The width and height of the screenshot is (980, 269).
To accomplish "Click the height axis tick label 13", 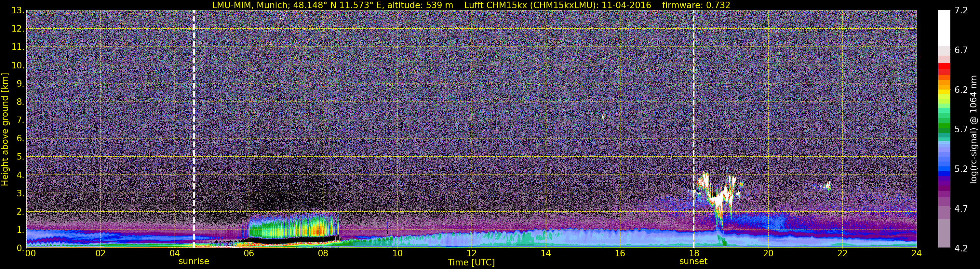I will pos(18,11).
